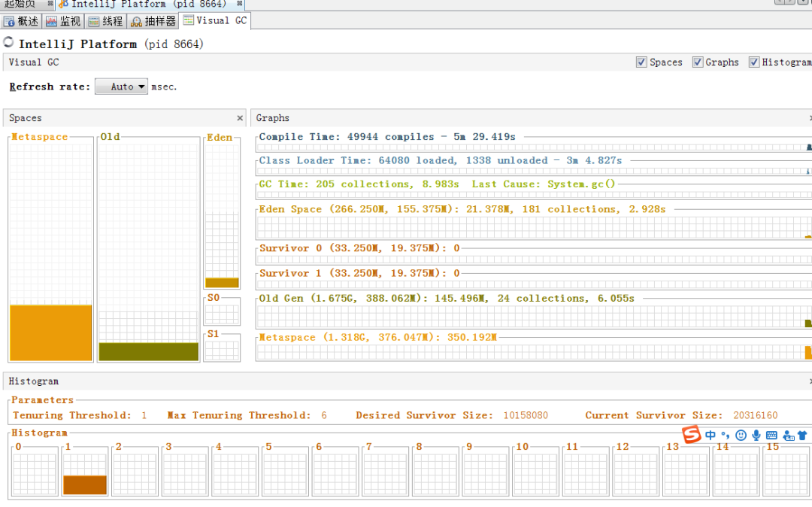The width and height of the screenshot is (812, 507).
Task: Open the Sogou soft keyboard icon
Action: [x=771, y=436]
